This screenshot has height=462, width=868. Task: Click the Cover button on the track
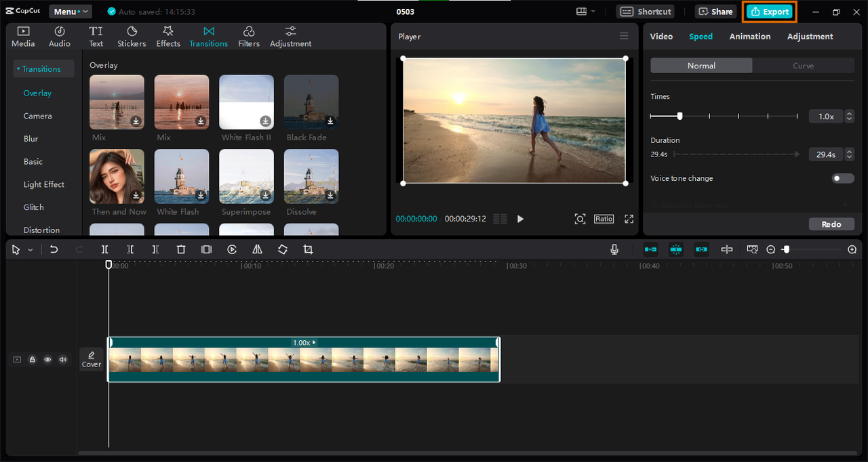click(x=92, y=360)
